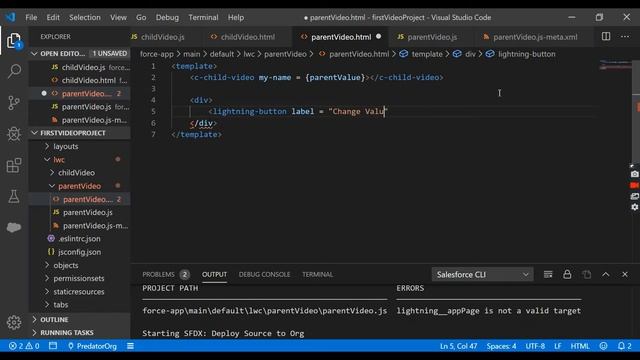Open the Go menu

click(x=141, y=18)
